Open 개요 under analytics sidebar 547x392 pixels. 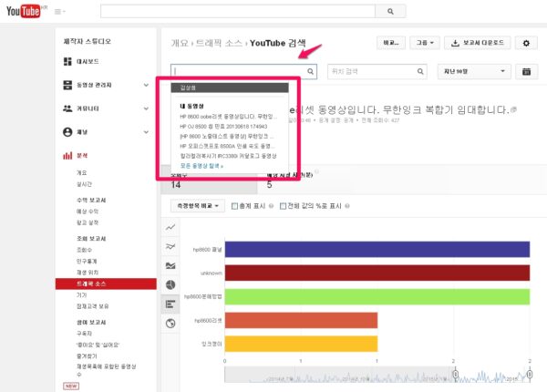(x=82, y=172)
